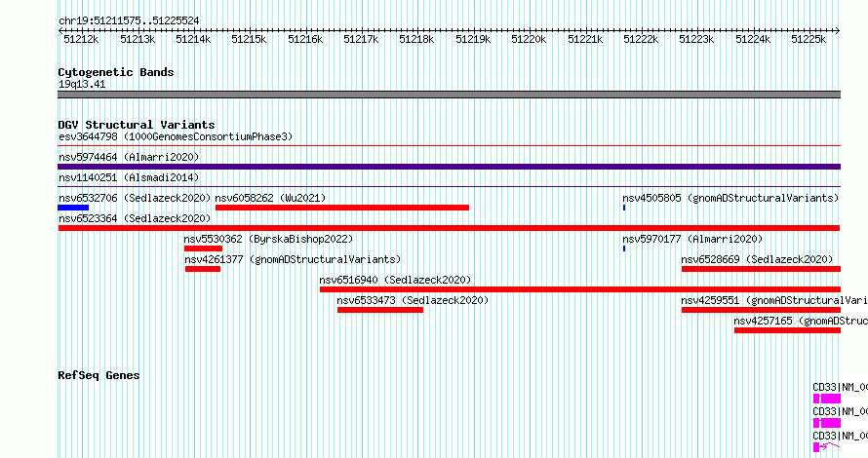Viewport: 868px width, 458px height.
Task: Select the nsv6533473 red variant bar
Action: tap(380, 310)
